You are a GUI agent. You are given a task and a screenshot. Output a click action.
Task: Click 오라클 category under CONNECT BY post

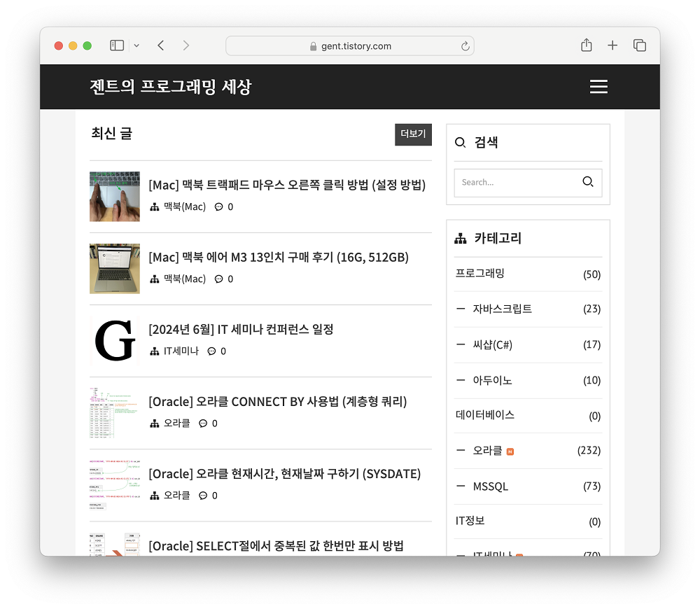(x=177, y=423)
